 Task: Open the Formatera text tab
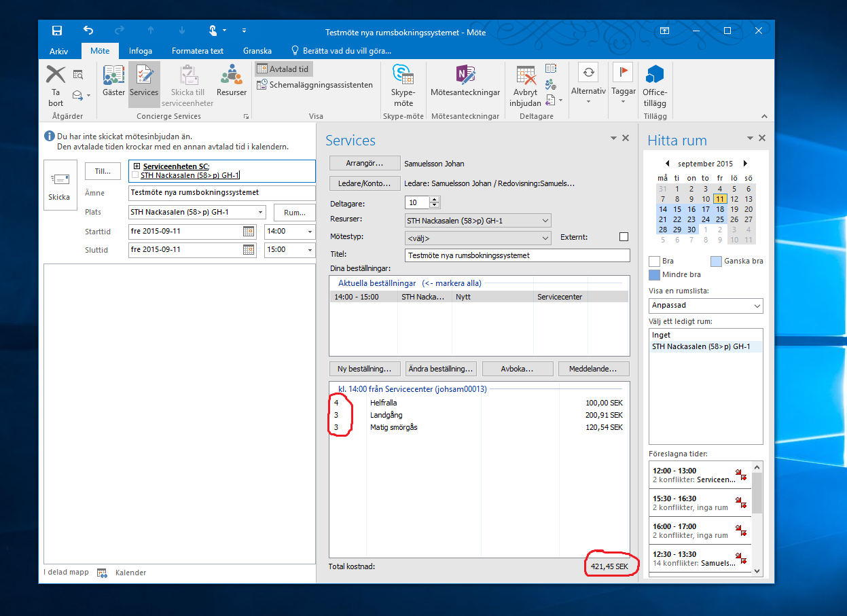click(x=198, y=51)
